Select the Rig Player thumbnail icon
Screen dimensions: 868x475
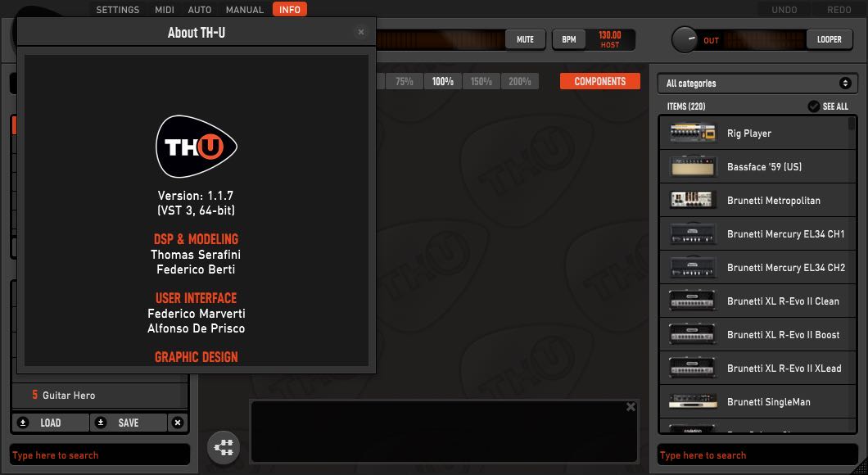pyautogui.click(x=693, y=133)
